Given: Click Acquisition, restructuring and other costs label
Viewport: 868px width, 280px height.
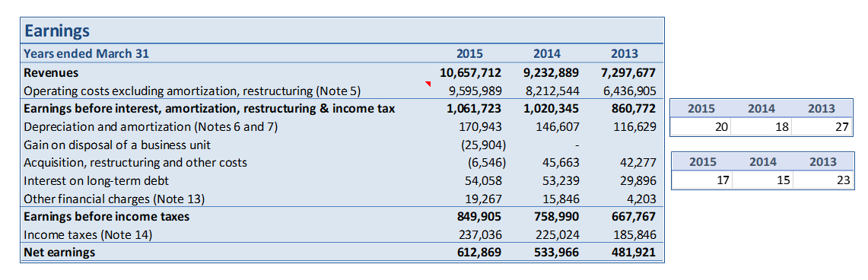Looking at the screenshot, I should (x=135, y=163).
